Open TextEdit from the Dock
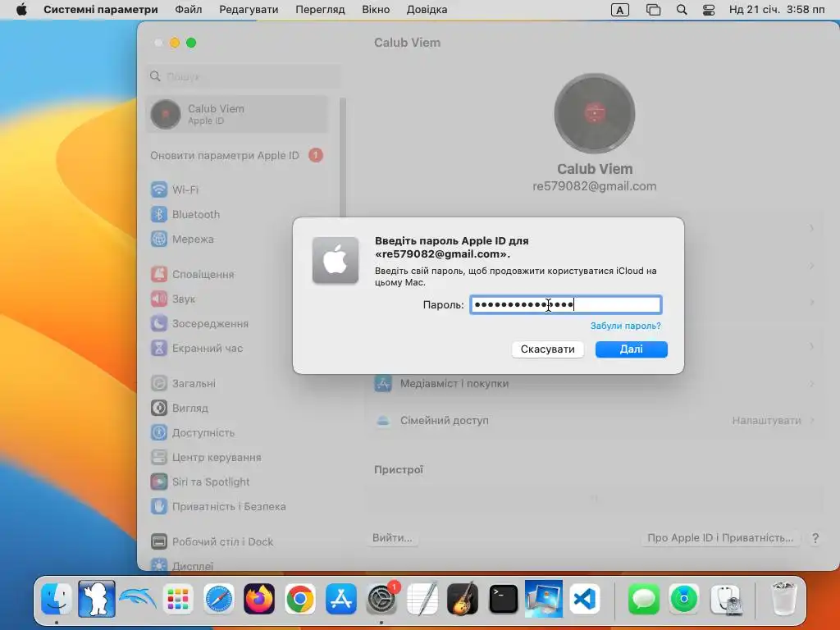This screenshot has height=630, width=840. (x=422, y=599)
